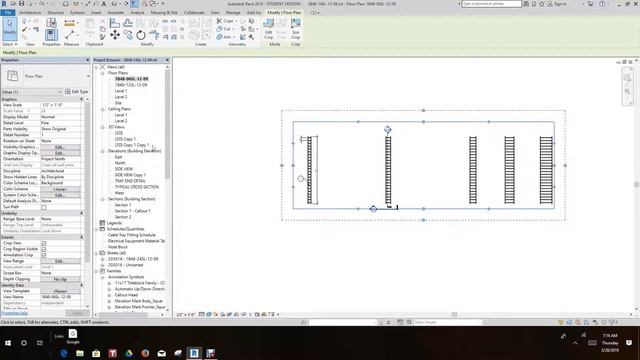Click the Aligned Dimension measure icon
640x360 pixels.
[70, 23]
